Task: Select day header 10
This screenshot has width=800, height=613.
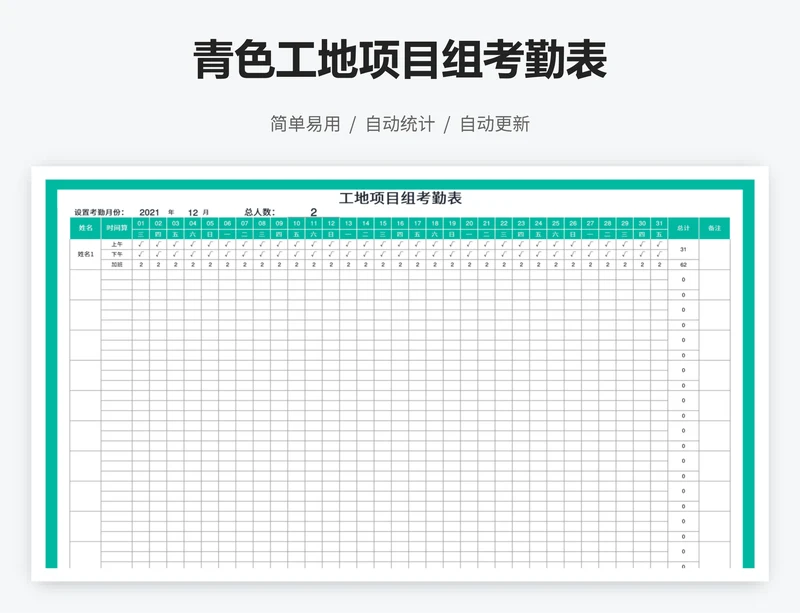Action: tap(296, 223)
